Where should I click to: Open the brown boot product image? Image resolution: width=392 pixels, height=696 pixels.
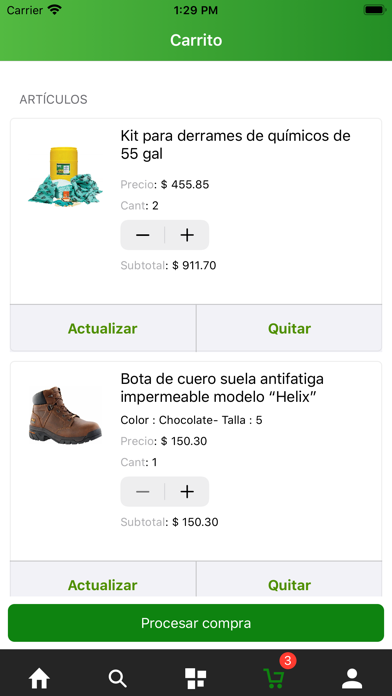pyautogui.click(x=65, y=415)
